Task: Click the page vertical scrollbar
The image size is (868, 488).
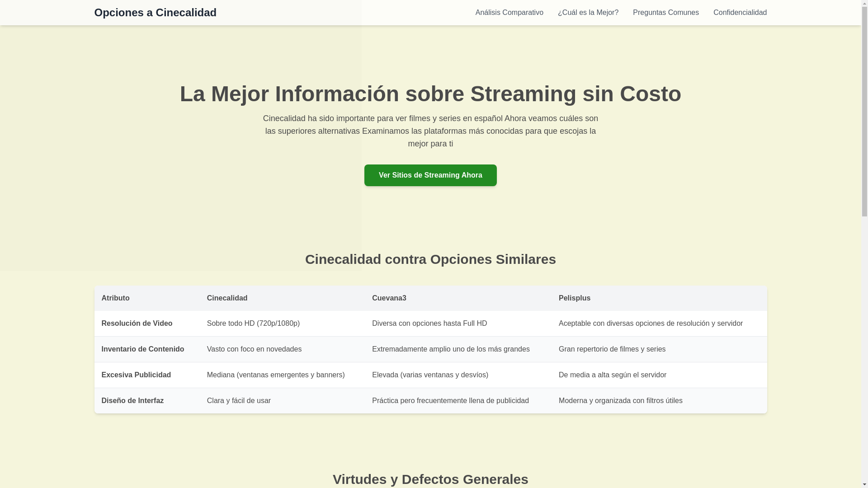Action: [864, 244]
